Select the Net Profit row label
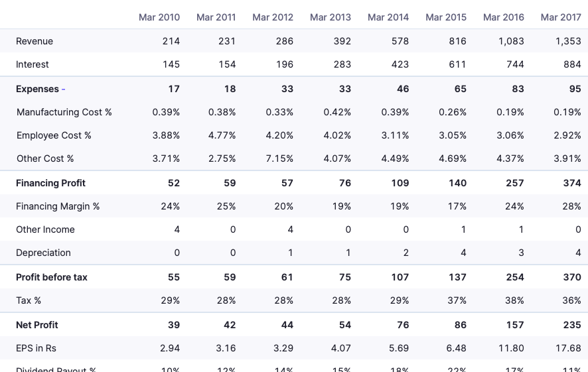Screen dimensions: 588x372 click(x=37, y=325)
